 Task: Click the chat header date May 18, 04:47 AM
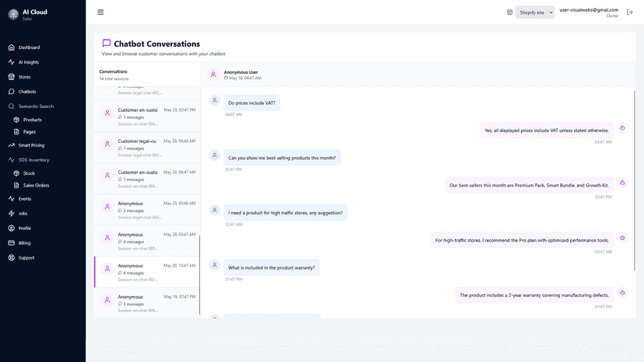(x=245, y=78)
